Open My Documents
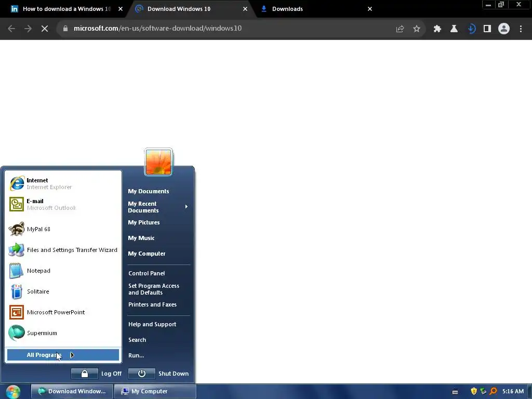Viewport: 532px width, 399px height. pos(148,191)
